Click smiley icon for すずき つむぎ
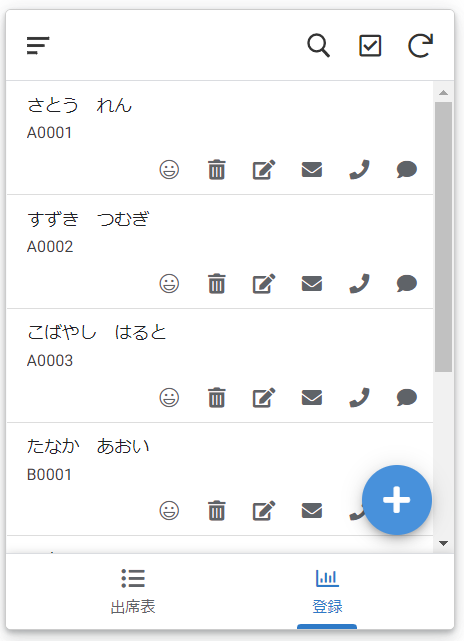464x641 pixels. point(169,284)
